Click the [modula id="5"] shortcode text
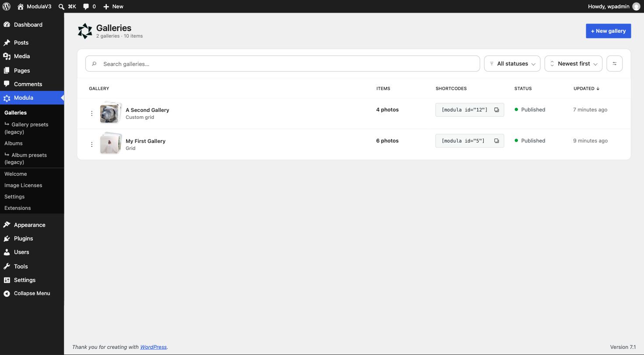Viewport: 644px width, 355px height. 463,141
